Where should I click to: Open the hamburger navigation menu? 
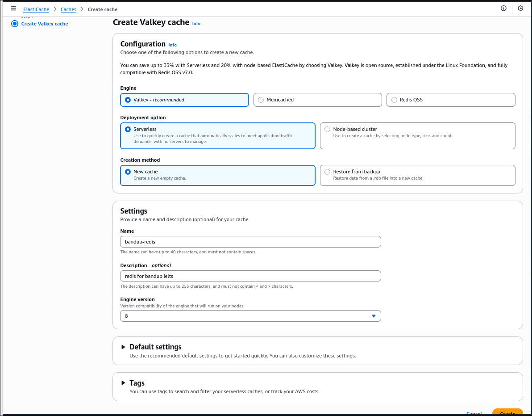click(13, 8)
